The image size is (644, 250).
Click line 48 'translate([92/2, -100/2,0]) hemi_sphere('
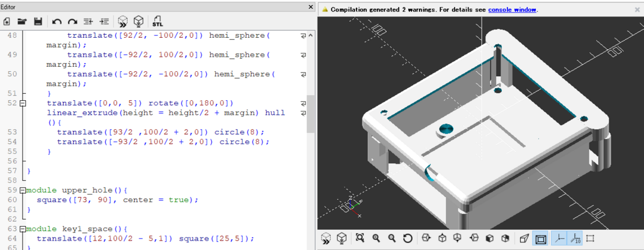point(169,36)
